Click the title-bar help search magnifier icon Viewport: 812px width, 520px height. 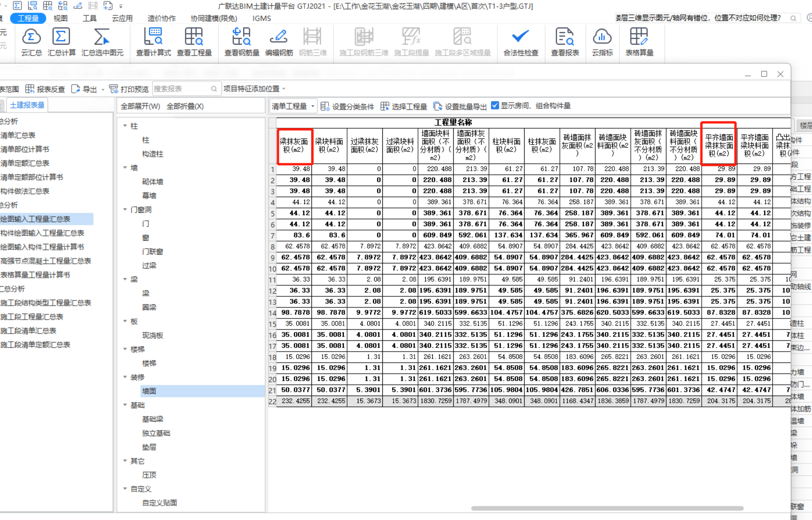point(793,18)
